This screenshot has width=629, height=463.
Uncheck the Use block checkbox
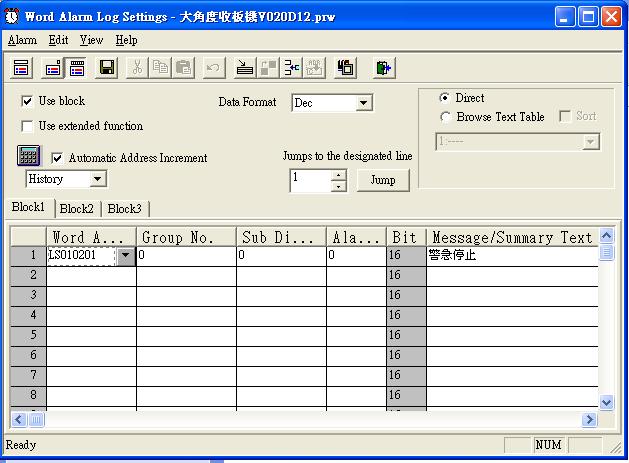coord(27,101)
